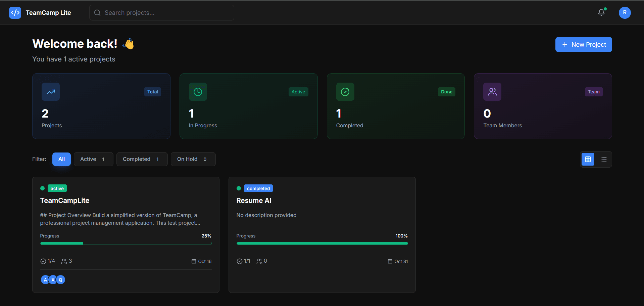Click the checkmark icon on Completed card
Image resolution: width=644 pixels, height=306 pixels.
pyautogui.click(x=345, y=92)
